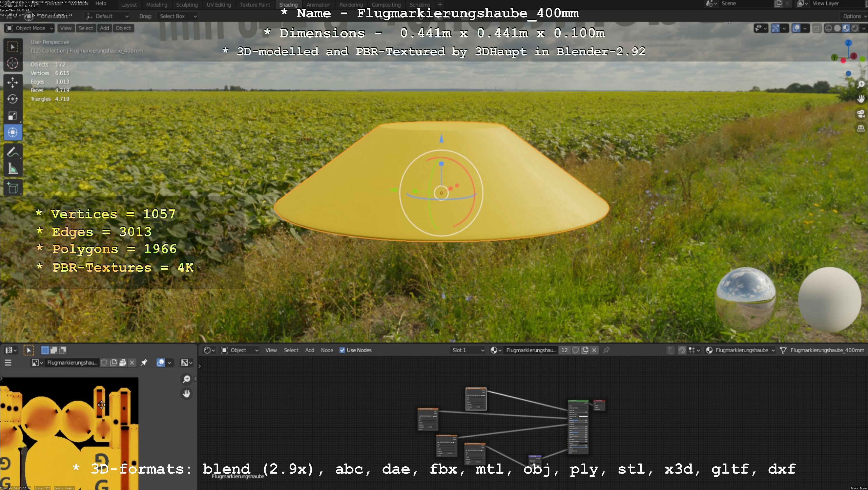This screenshot has height=490, width=868.
Task: Open the Default orientation dropdown
Action: tap(107, 16)
